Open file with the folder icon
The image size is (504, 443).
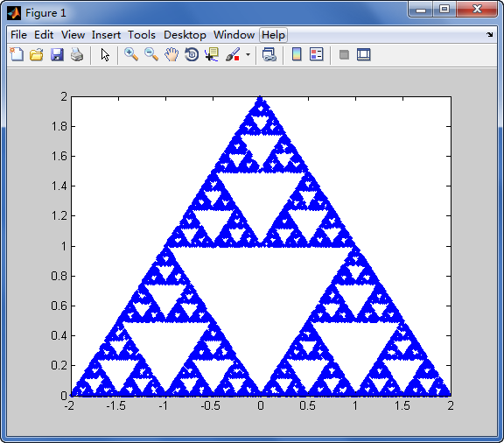37,54
